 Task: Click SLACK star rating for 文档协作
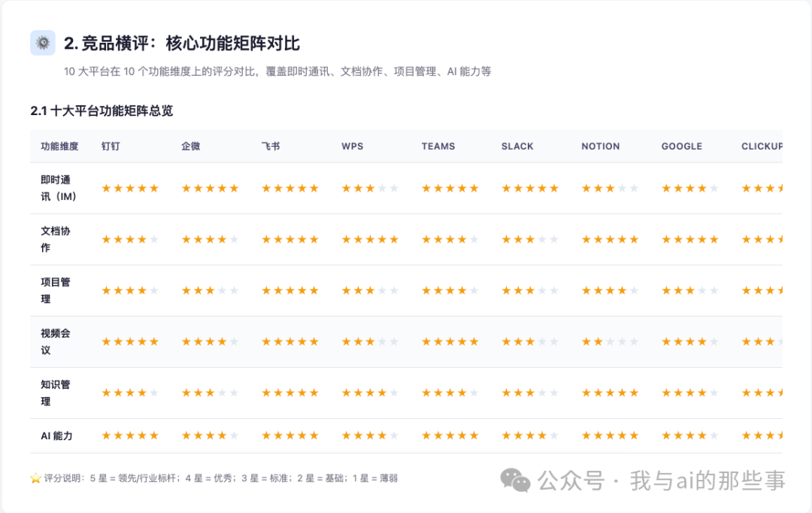pos(530,239)
